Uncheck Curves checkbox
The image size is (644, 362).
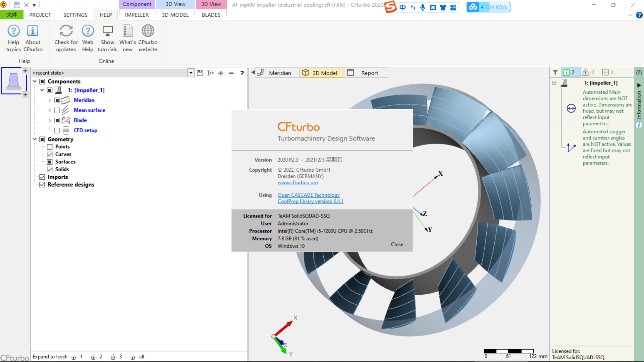[x=50, y=154]
